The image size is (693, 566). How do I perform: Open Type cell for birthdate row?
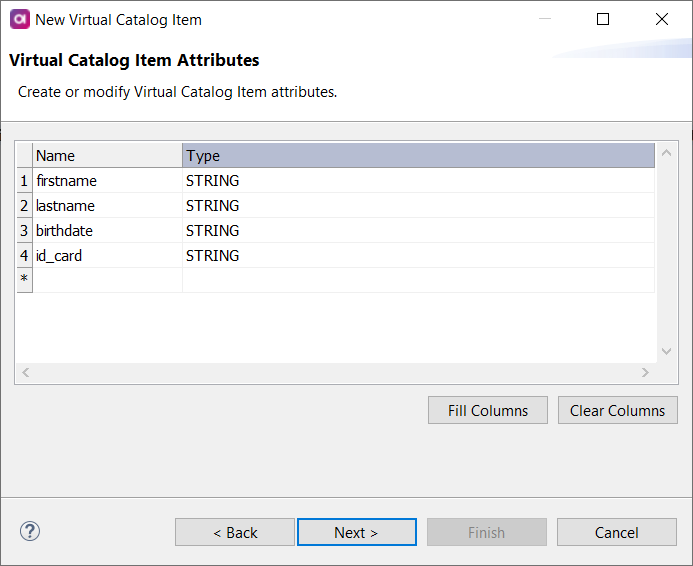tap(418, 231)
